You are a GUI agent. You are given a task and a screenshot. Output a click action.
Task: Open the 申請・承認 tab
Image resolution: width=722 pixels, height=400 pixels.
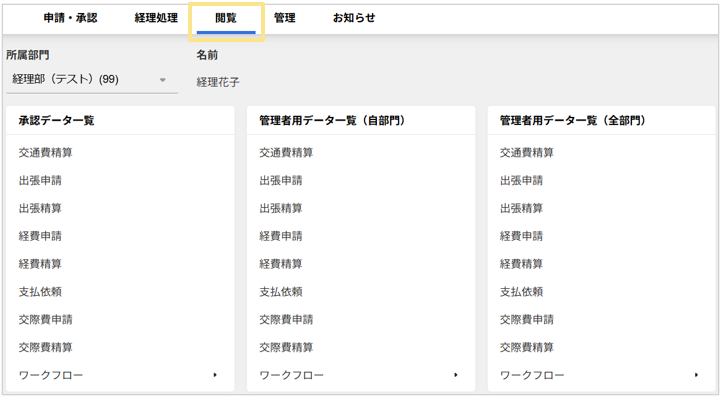click(70, 18)
